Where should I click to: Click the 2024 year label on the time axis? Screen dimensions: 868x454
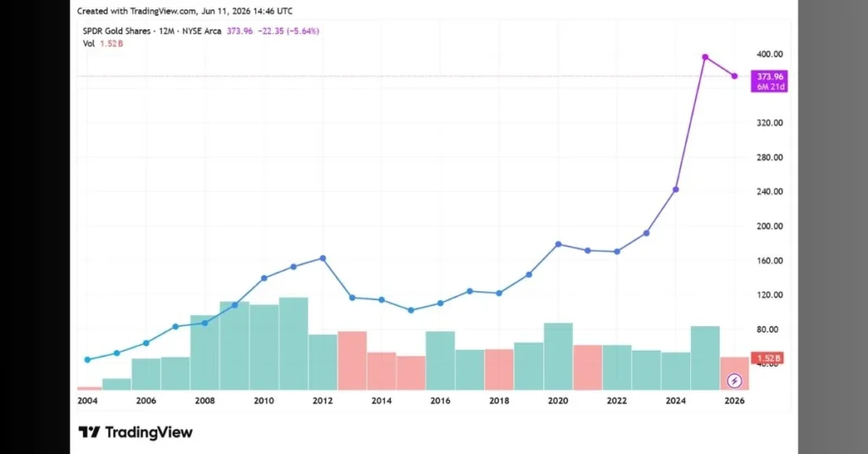(676, 401)
